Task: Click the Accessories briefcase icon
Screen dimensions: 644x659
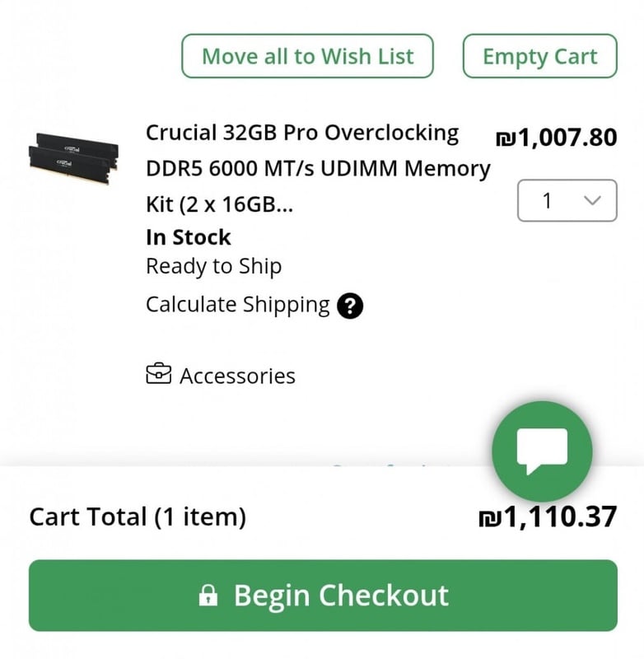Action: (x=158, y=376)
